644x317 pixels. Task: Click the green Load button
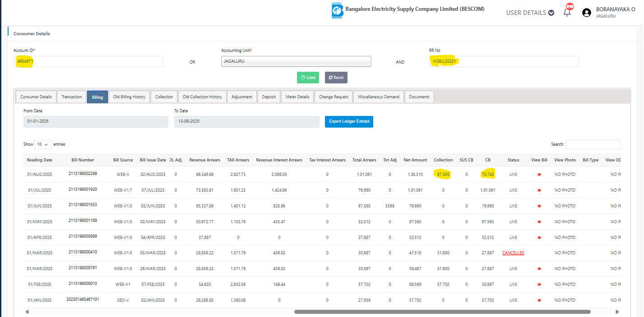[308, 78]
